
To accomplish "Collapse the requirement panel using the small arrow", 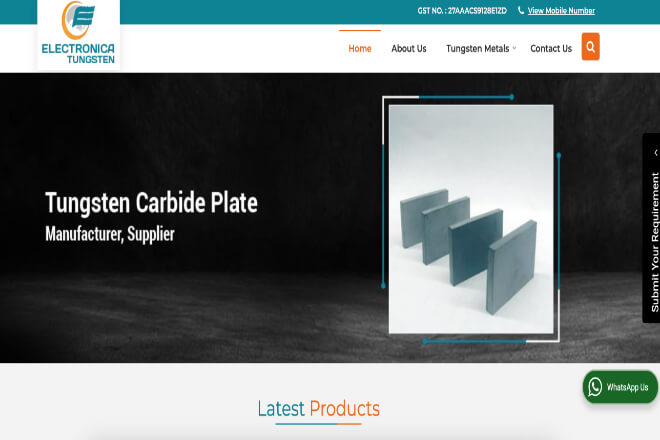I will 655,153.
